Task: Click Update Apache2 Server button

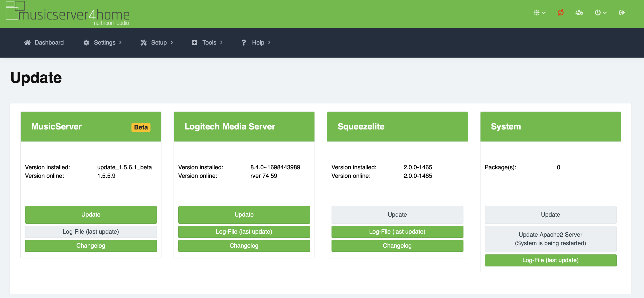Action: point(550,239)
